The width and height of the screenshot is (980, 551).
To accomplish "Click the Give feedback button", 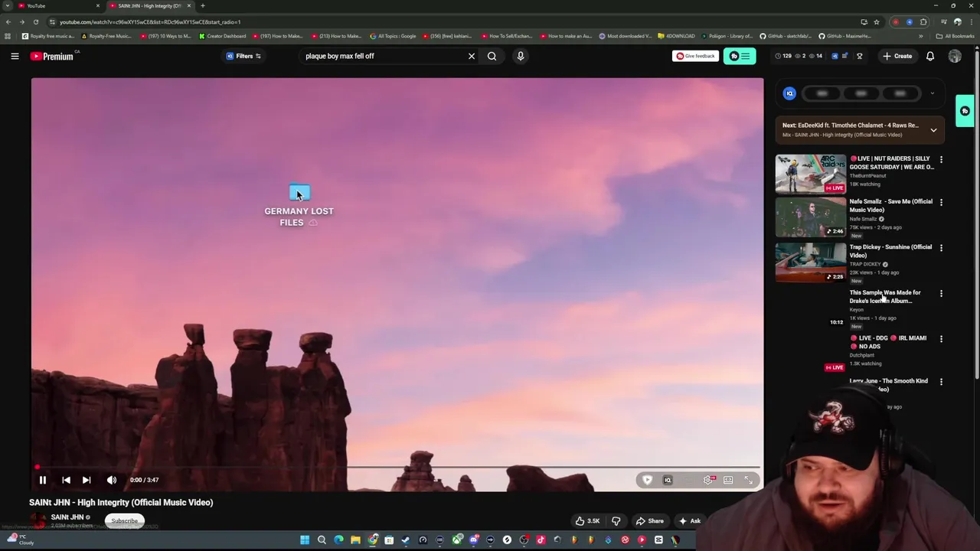I will tap(695, 56).
